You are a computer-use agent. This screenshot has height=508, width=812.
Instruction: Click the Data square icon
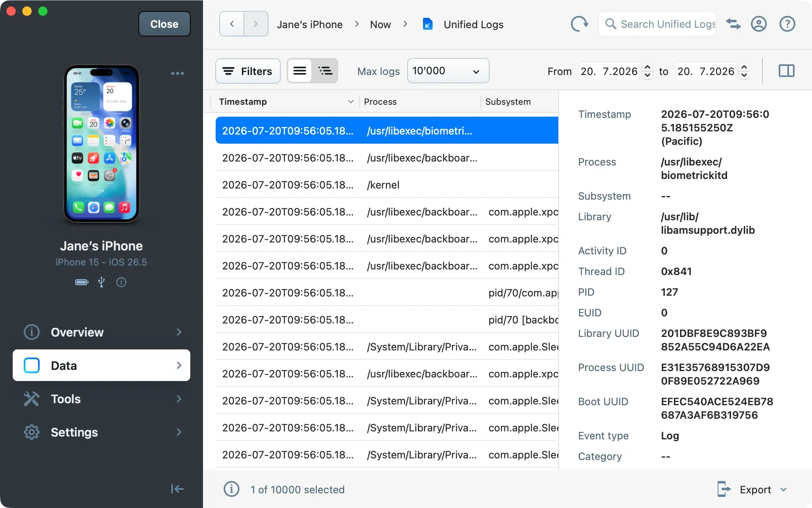point(32,366)
